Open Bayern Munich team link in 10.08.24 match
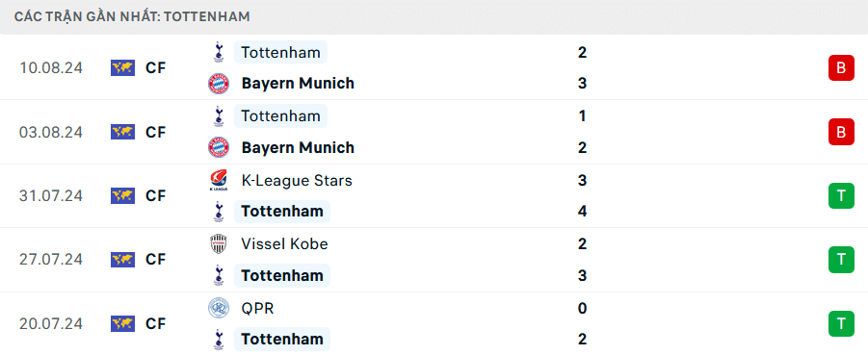 coord(298,84)
